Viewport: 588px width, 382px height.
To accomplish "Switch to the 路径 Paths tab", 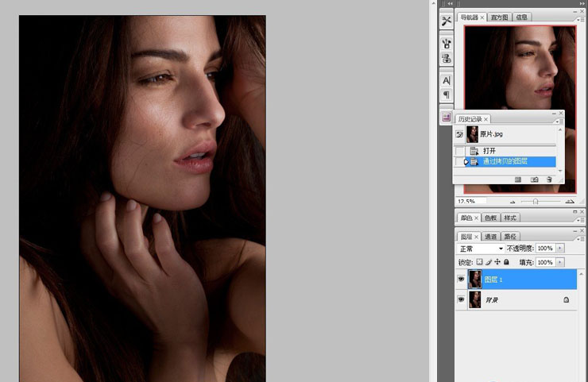I will [510, 237].
